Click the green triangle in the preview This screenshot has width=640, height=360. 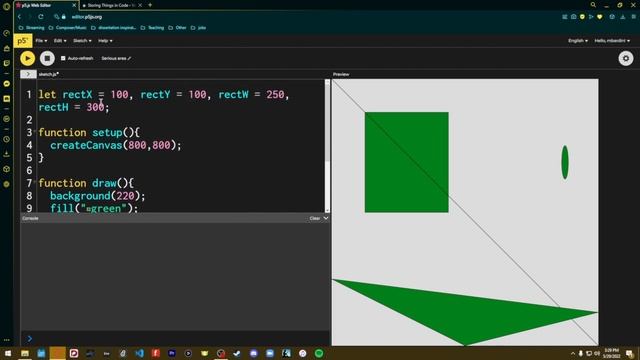click(x=465, y=312)
